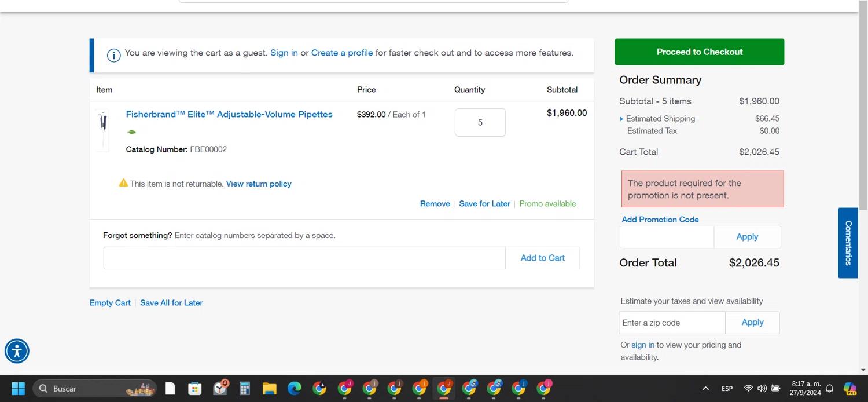Open the notifications bell icon
The image size is (868, 402).
tap(829, 389)
